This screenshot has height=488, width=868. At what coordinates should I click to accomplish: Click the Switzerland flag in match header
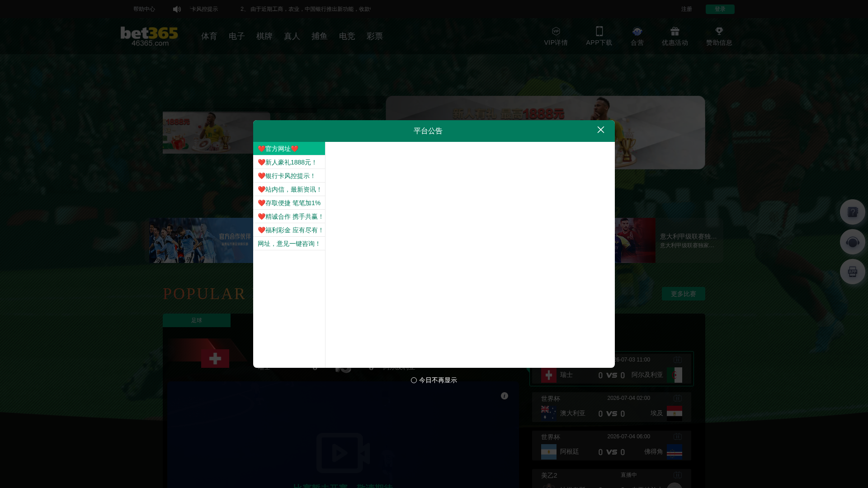point(215,358)
